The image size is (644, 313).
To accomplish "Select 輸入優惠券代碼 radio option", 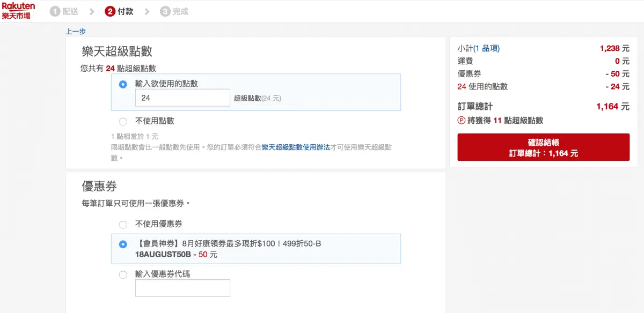I will tap(123, 274).
